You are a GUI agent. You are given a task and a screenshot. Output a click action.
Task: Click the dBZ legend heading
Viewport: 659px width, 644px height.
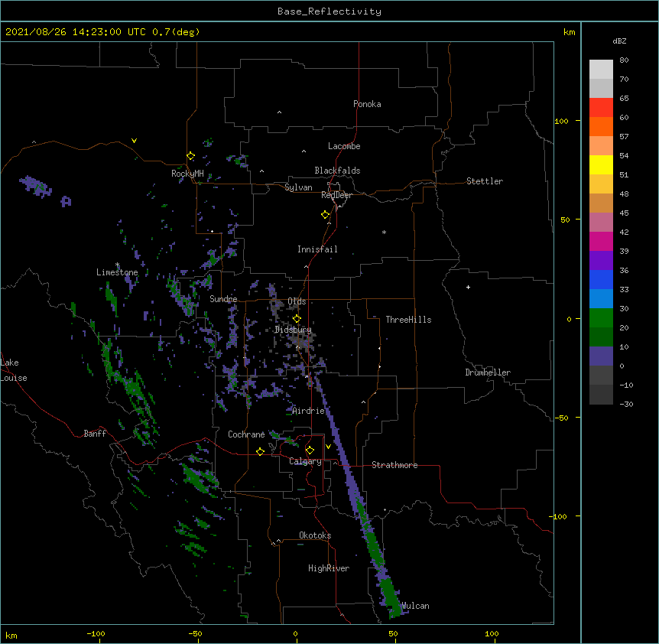(x=619, y=41)
